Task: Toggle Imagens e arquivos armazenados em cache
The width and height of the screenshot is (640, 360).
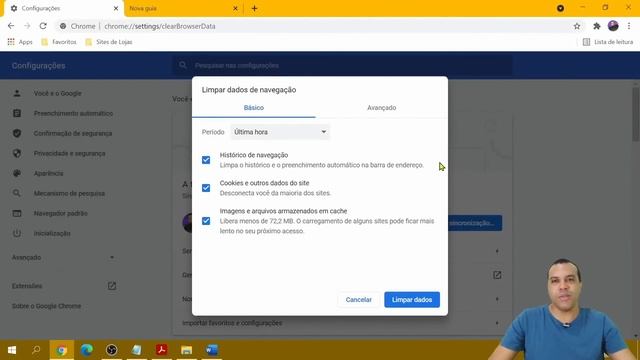Action: pos(206,221)
